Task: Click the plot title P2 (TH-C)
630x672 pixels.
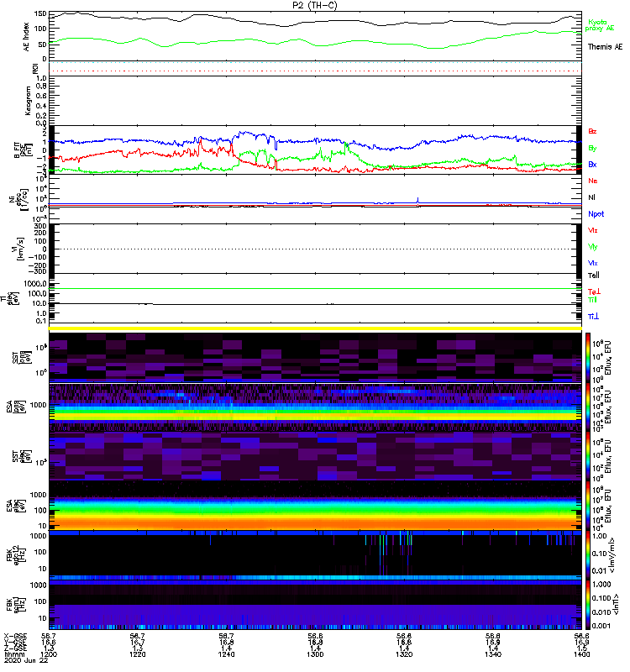Action: (314, 5)
